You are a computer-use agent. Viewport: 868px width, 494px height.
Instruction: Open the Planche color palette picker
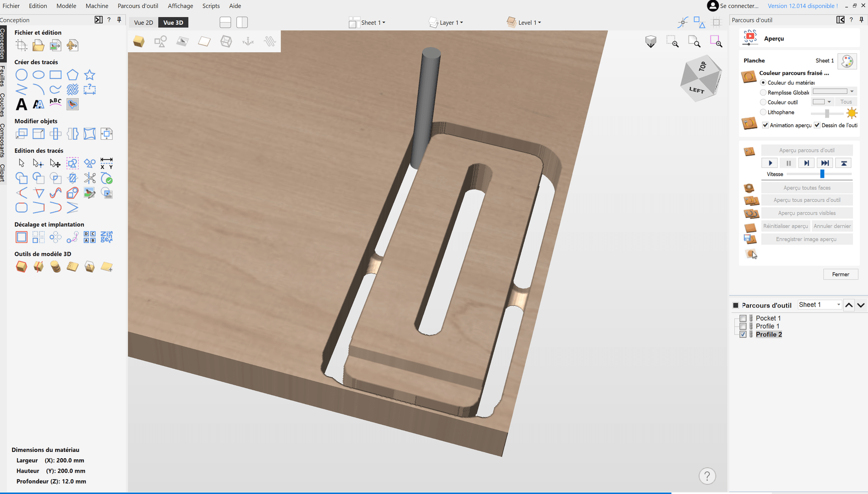point(847,61)
